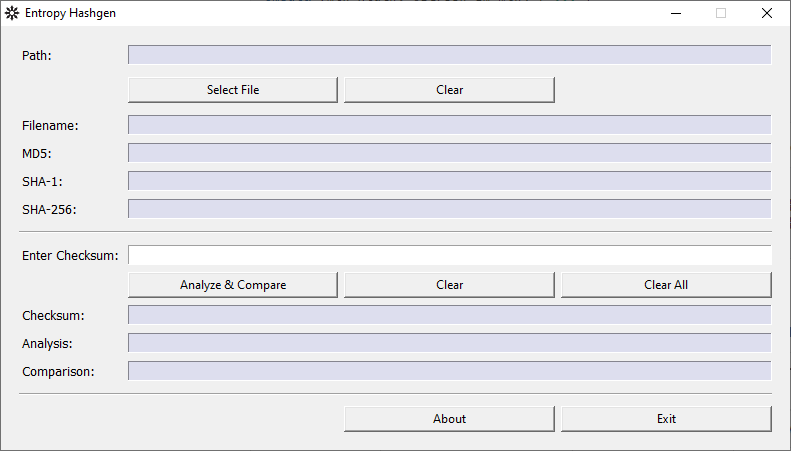Image resolution: width=791 pixels, height=451 pixels.
Task: Clear the selected file path
Action: pyautogui.click(x=449, y=90)
